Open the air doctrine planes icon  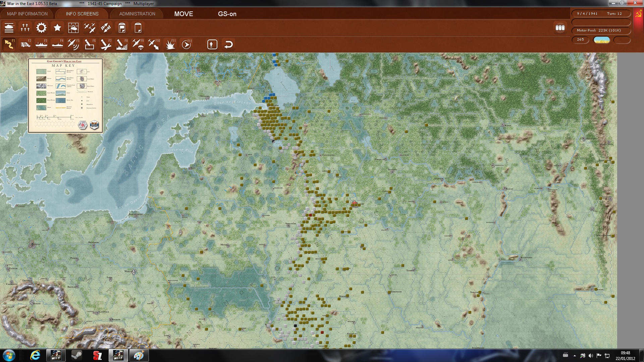tap(90, 28)
